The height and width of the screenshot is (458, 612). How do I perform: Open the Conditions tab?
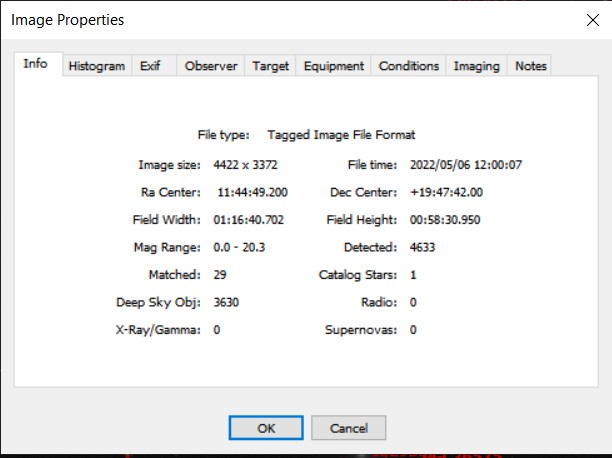pyautogui.click(x=409, y=66)
